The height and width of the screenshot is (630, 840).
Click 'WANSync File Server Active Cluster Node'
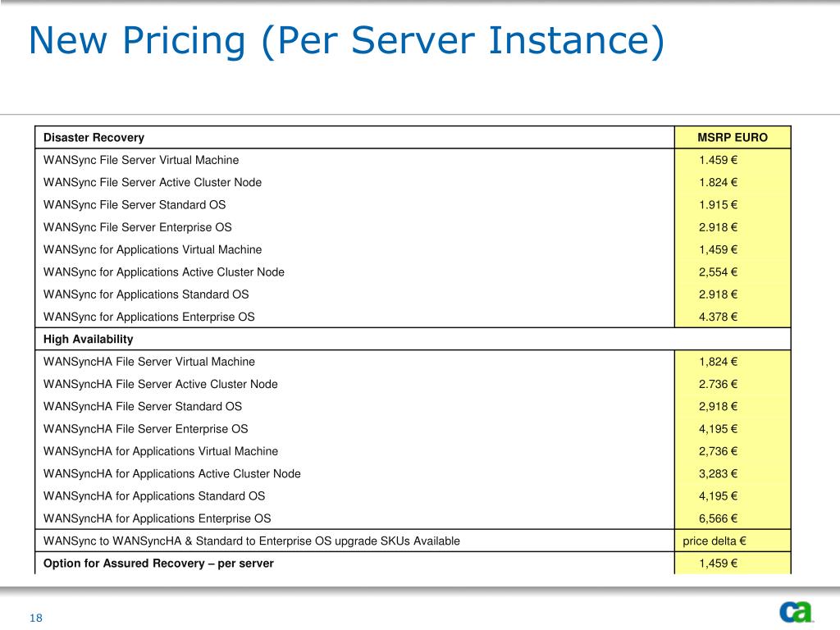pos(152,183)
